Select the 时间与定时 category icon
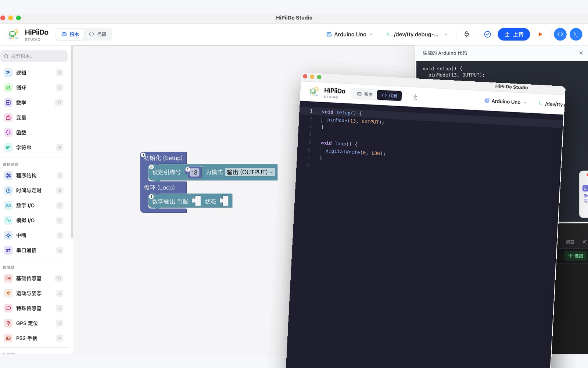This screenshot has height=368, width=588. pos(8,191)
